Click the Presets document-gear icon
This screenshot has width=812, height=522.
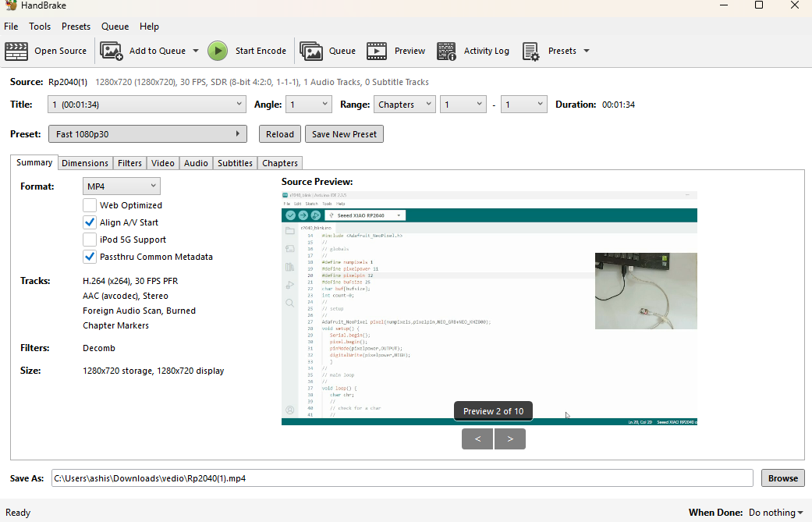click(531, 51)
